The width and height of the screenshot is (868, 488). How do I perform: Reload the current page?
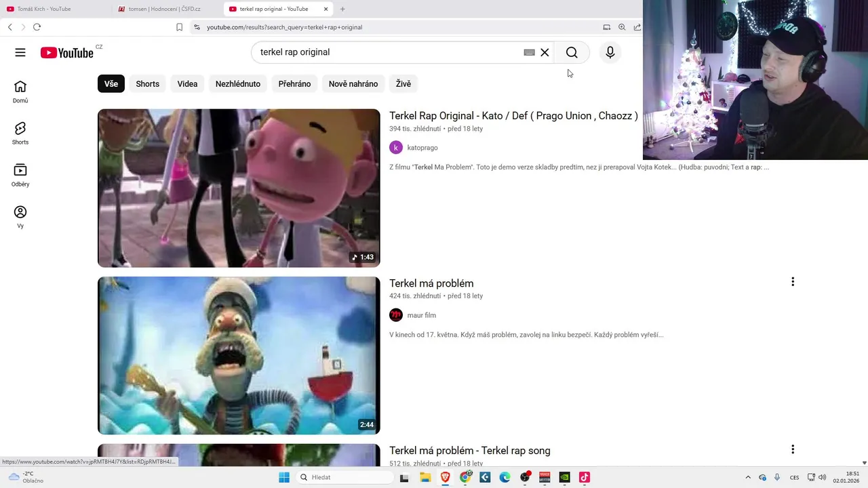(x=37, y=27)
